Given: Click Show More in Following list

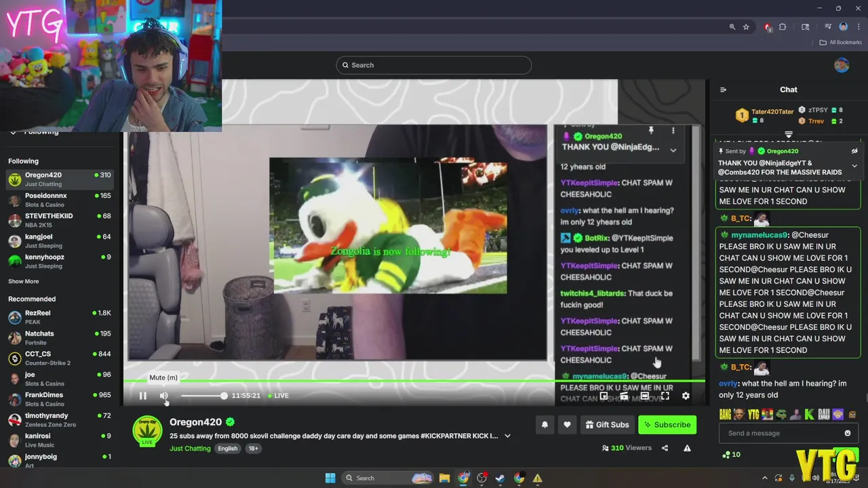Looking at the screenshot, I should [x=24, y=281].
